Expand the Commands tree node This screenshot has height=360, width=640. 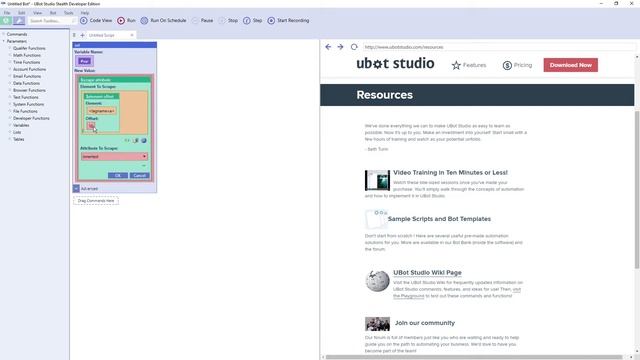coord(4,34)
